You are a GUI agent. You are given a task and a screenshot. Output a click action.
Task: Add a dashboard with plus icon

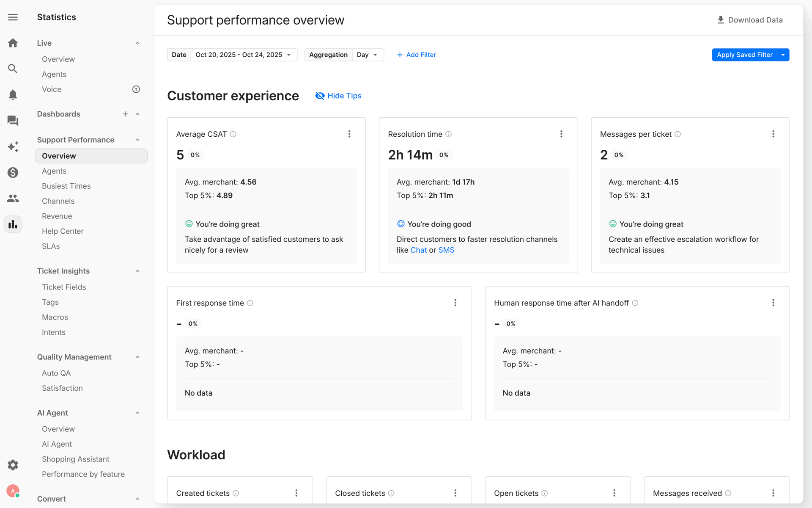click(126, 114)
